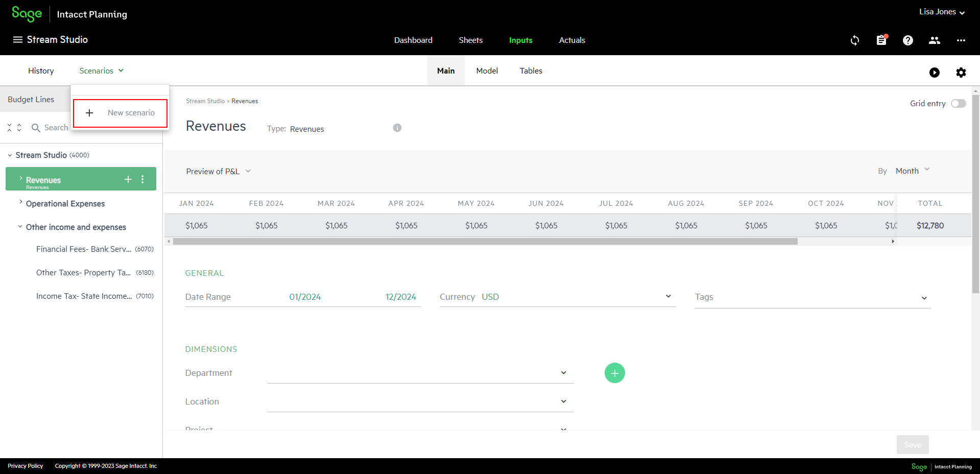Select Other Taxes- Property Ta... line
The image size is (980, 474).
[94, 273]
